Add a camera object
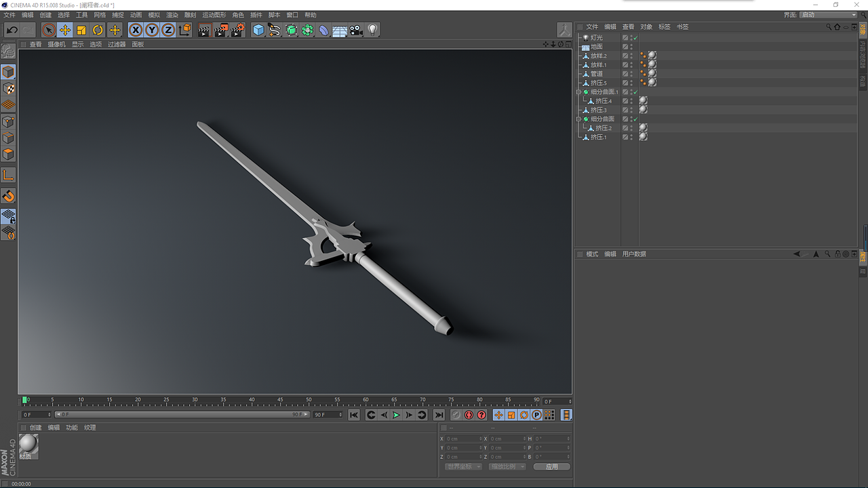This screenshot has width=868, height=488. coord(356,30)
